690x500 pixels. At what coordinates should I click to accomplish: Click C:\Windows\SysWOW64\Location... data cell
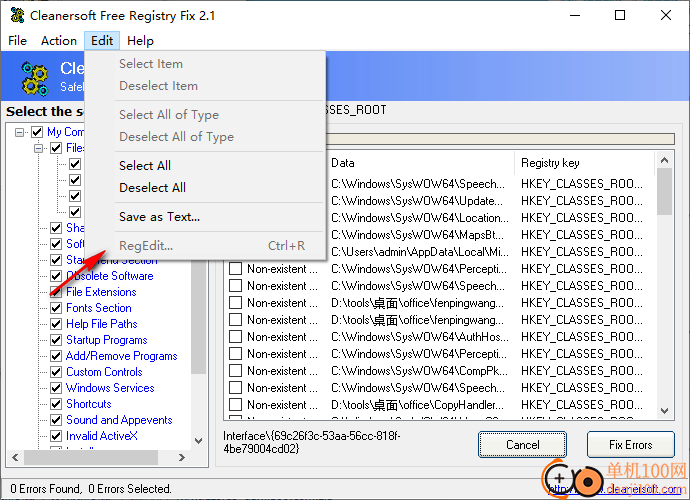click(x=420, y=218)
